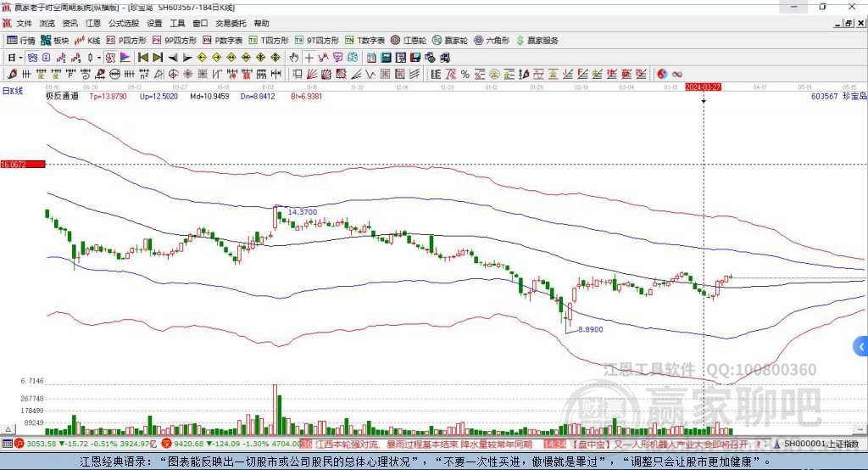Select the red target circle tool
Image resolution: width=868 pixels, height=470 pixels.
(x=173, y=75)
